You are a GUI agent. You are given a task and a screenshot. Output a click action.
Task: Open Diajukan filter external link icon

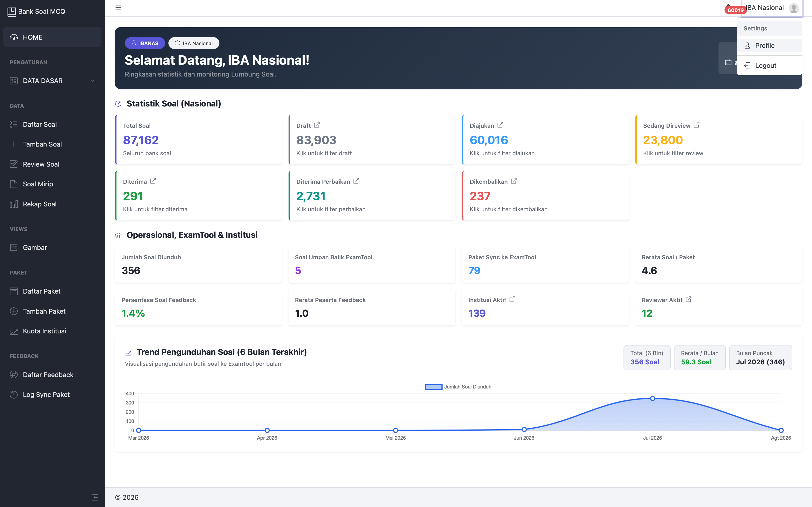pyautogui.click(x=500, y=125)
